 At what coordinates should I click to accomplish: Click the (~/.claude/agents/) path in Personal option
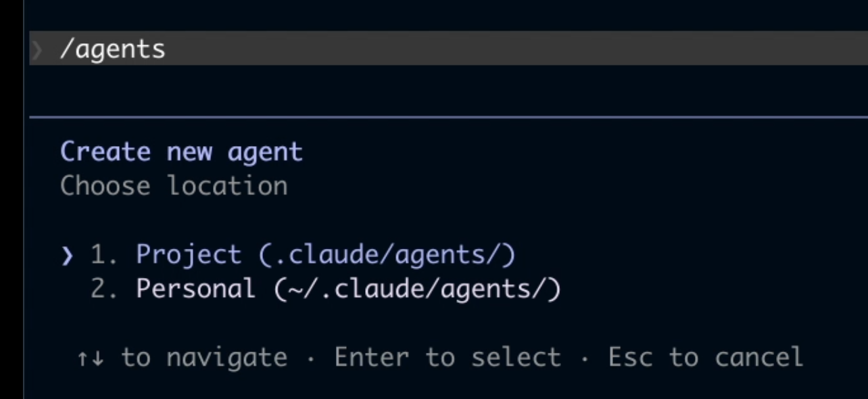pyautogui.click(x=418, y=289)
